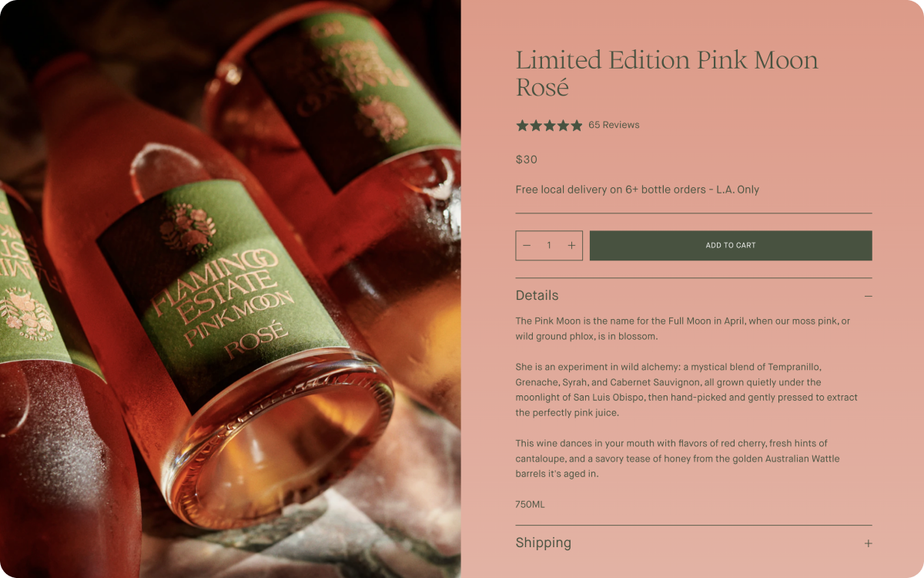This screenshot has width=924, height=578.
Task: Collapse Details using its minus icon
Action: (x=868, y=296)
